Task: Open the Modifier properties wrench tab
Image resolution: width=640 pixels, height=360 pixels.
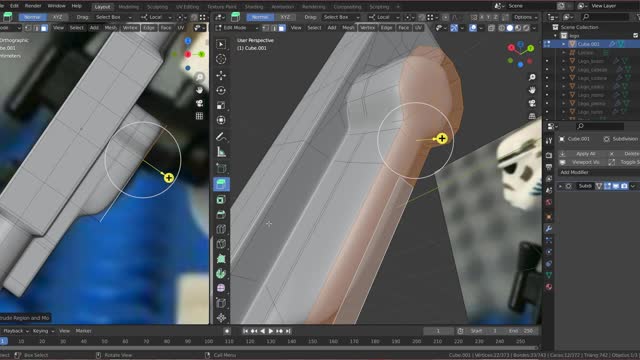Action: [549, 229]
